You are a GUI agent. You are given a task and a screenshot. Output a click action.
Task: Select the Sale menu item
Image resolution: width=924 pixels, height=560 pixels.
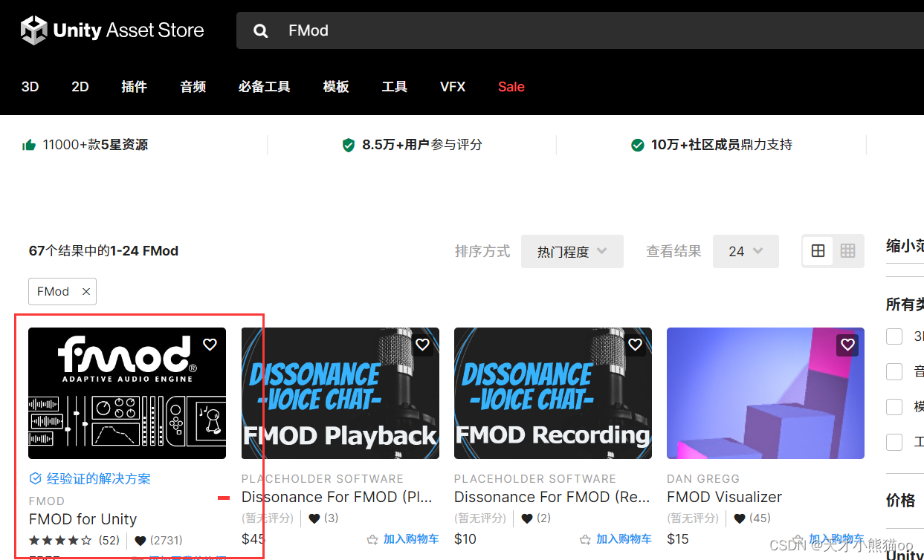click(x=511, y=87)
